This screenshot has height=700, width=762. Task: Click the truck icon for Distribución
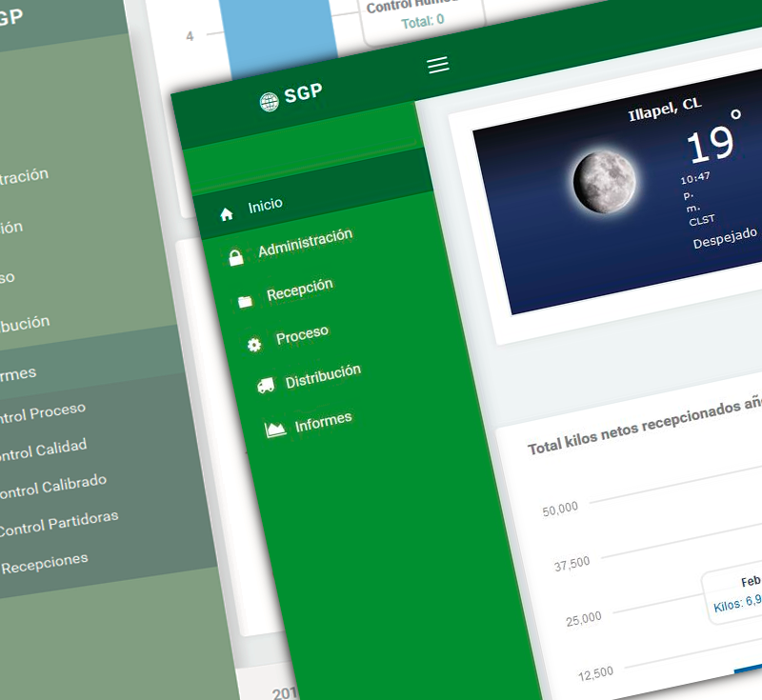point(266,386)
